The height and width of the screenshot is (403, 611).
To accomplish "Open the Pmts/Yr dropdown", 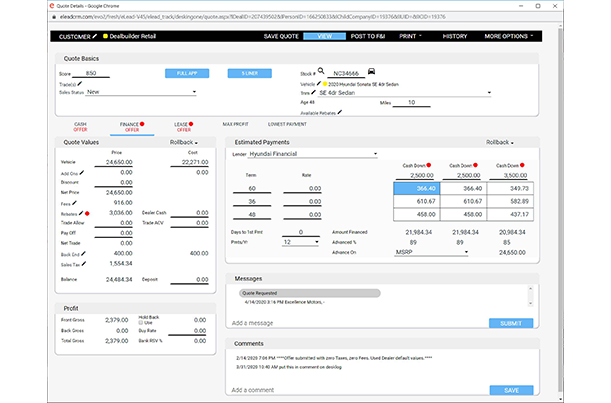I will point(300,242).
